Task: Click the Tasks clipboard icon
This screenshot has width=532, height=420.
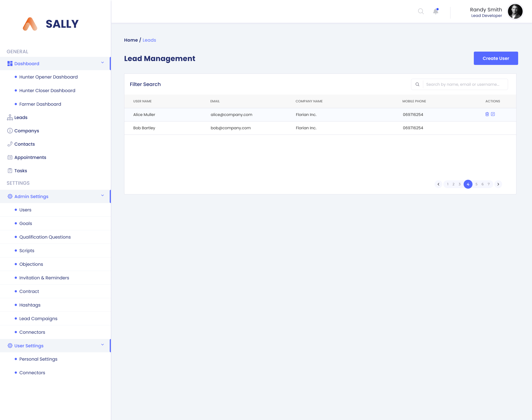Action: [x=10, y=171]
